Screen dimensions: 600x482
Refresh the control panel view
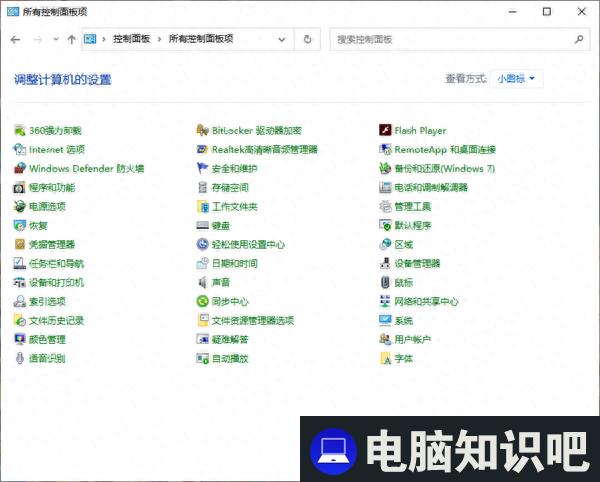(307, 39)
